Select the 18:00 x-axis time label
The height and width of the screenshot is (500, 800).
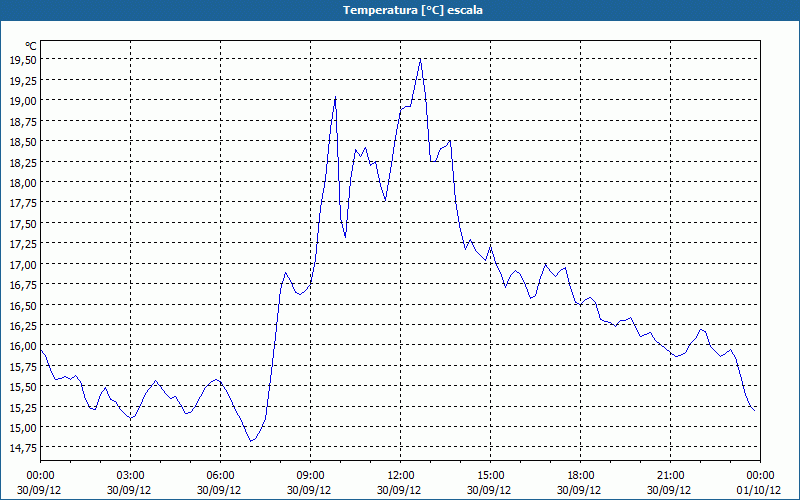[x=581, y=475]
